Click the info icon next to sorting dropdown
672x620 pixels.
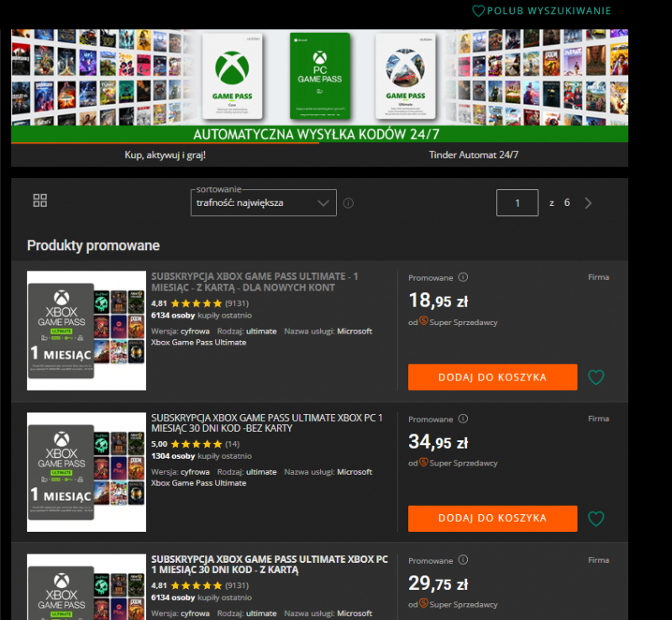(x=349, y=203)
